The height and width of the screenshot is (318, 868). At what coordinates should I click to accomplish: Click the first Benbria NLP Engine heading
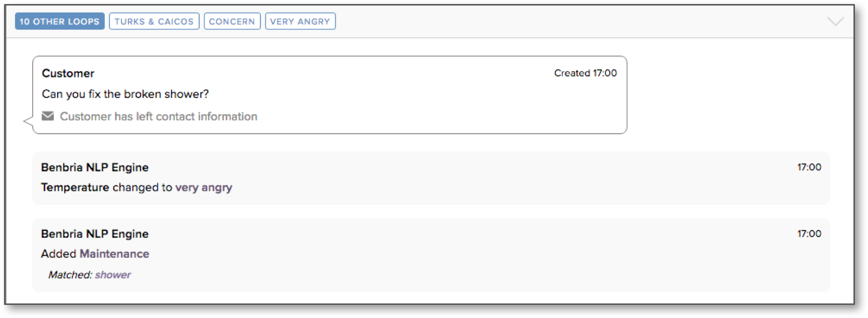coord(95,167)
